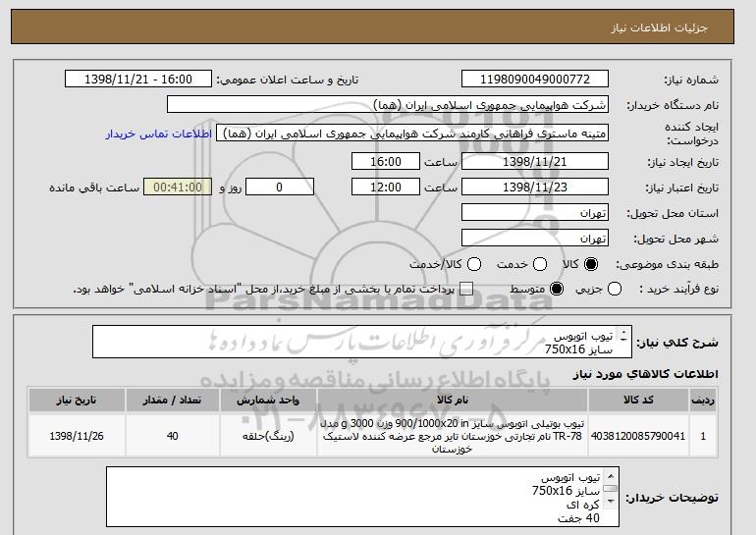Click the creation time field 16:00
The width and height of the screenshot is (756, 535).
coord(386,161)
